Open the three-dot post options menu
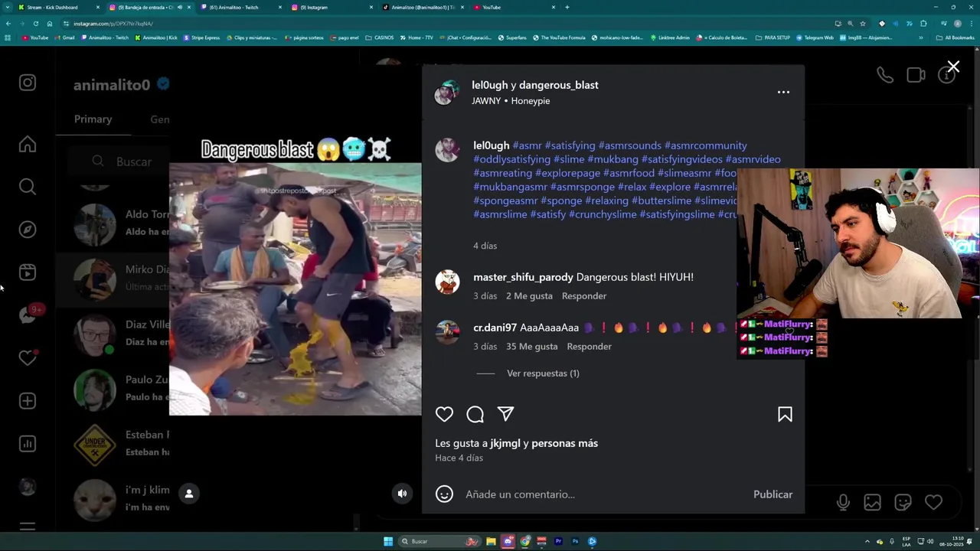980x551 pixels. point(783,92)
